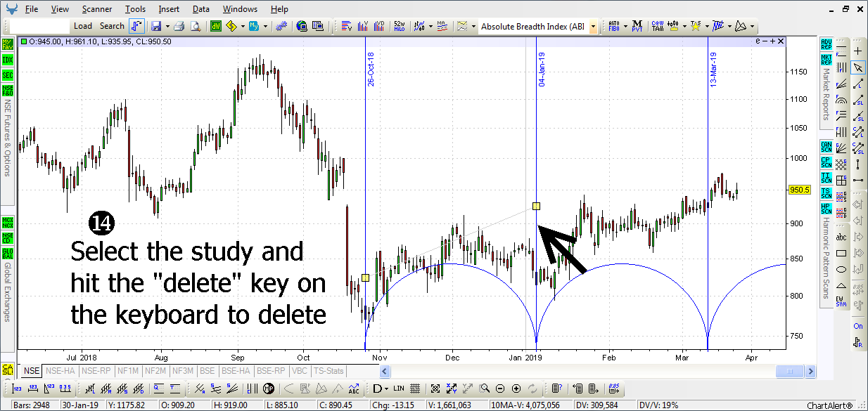Toggle the LIN linear scale button
Image resolution: width=868 pixels, height=411 pixels.
click(399, 388)
